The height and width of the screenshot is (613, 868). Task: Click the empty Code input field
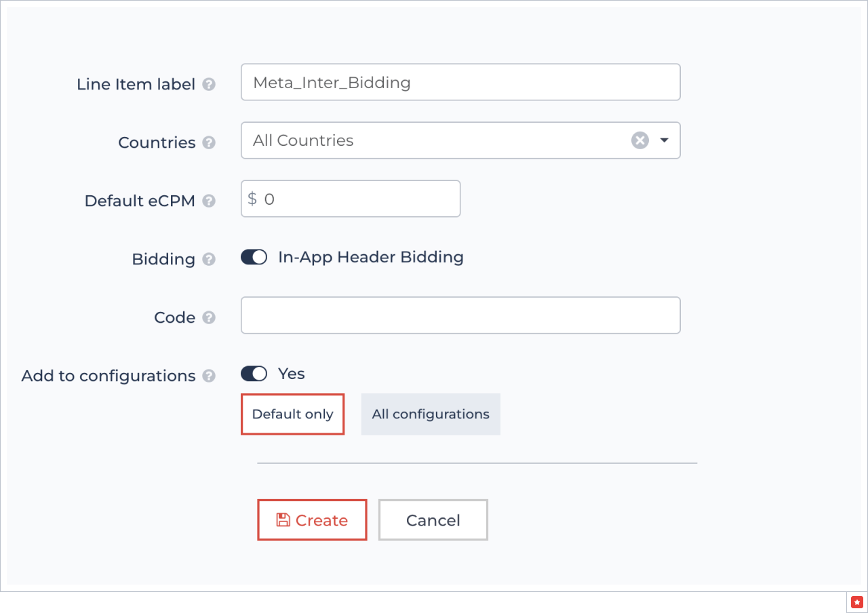coord(460,315)
